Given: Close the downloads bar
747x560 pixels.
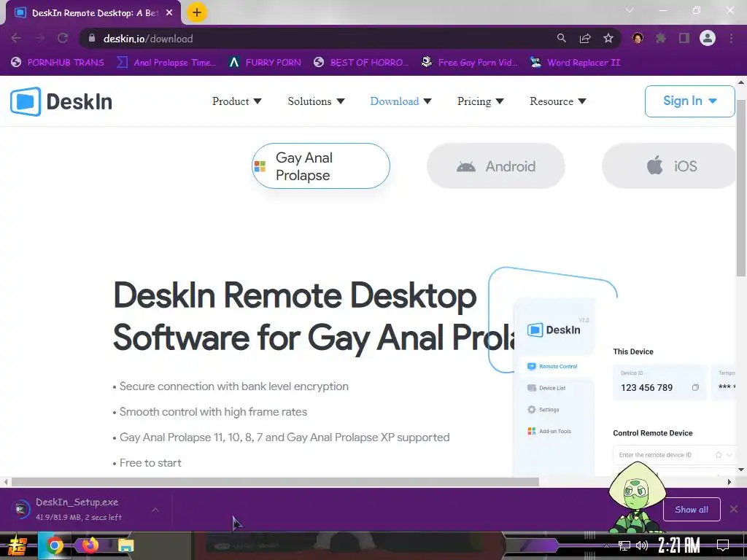Looking at the screenshot, I should point(734,509).
